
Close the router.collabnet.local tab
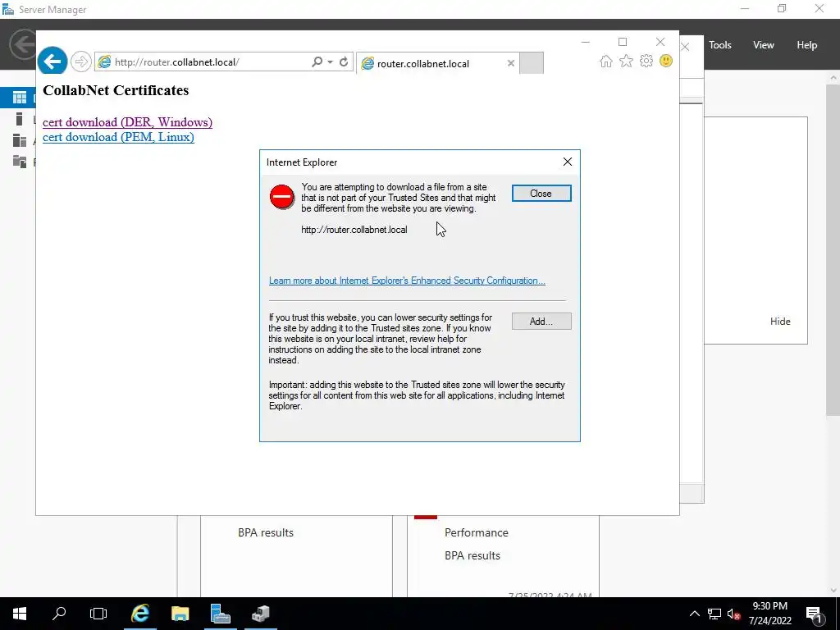(x=511, y=63)
